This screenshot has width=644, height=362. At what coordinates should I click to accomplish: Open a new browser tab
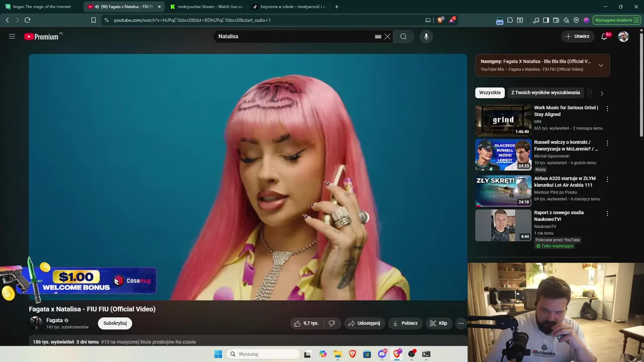click(x=337, y=7)
